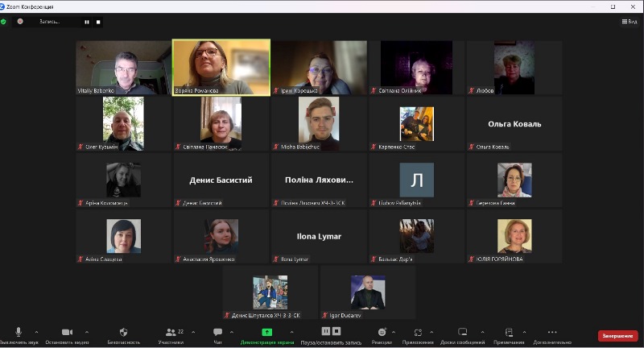
Task: Start screen share with green icon
Action: (267, 332)
